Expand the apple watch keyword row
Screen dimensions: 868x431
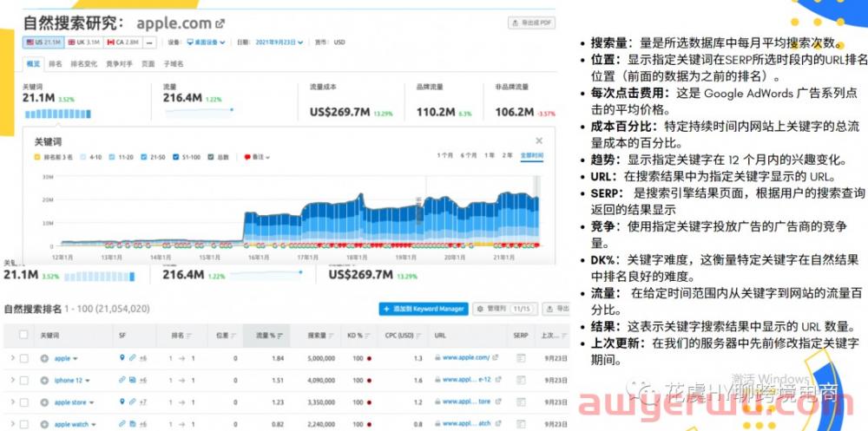point(12,424)
